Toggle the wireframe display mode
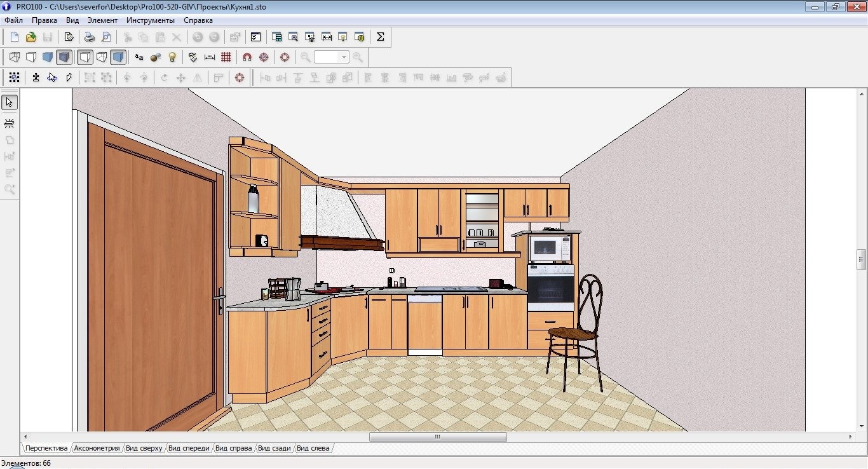This screenshot has width=868, height=469. tap(14, 57)
